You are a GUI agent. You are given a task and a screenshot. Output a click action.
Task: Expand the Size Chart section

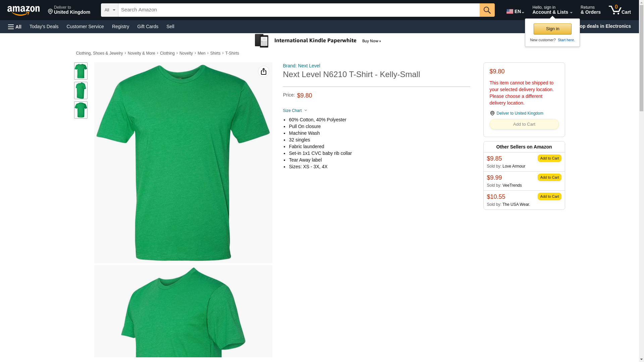click(295, 111)
